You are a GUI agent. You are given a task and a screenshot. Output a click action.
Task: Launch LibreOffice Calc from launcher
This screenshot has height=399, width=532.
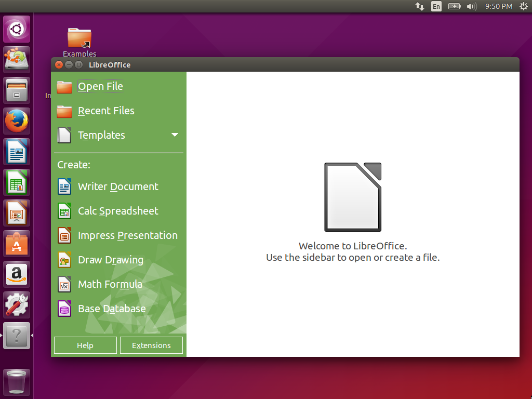click(17, 182)
